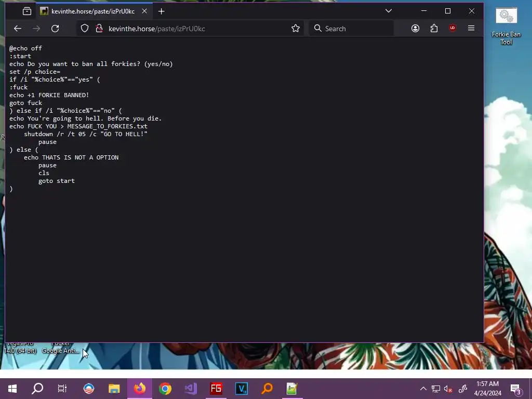Open Task View on the taskbar

pos(62,389)
